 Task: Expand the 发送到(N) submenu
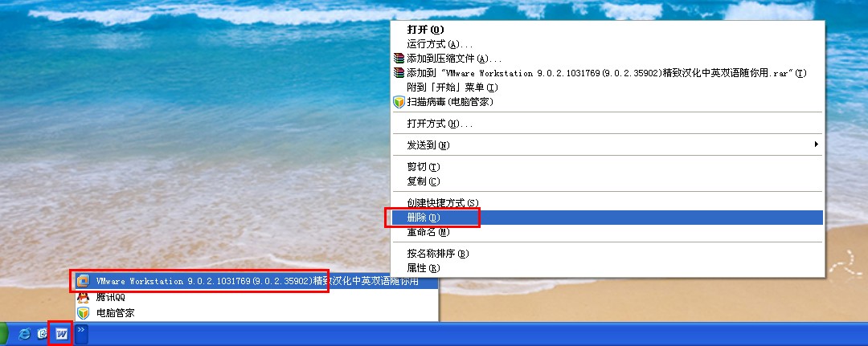[x=608, y=145]
